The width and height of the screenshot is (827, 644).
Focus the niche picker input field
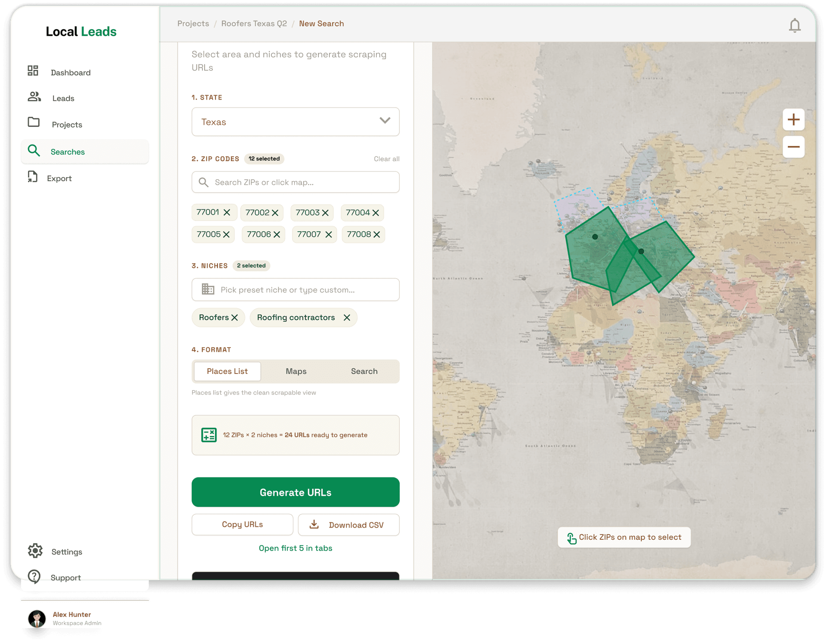[295, 289]
